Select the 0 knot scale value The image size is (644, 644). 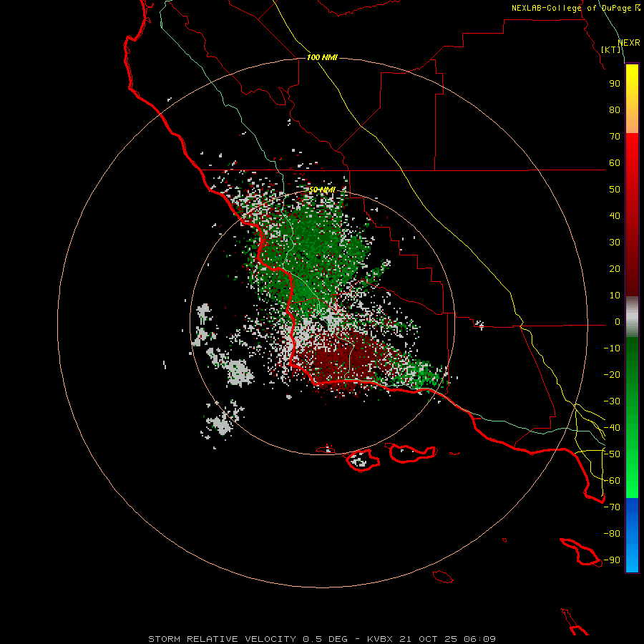click(617, 322)
